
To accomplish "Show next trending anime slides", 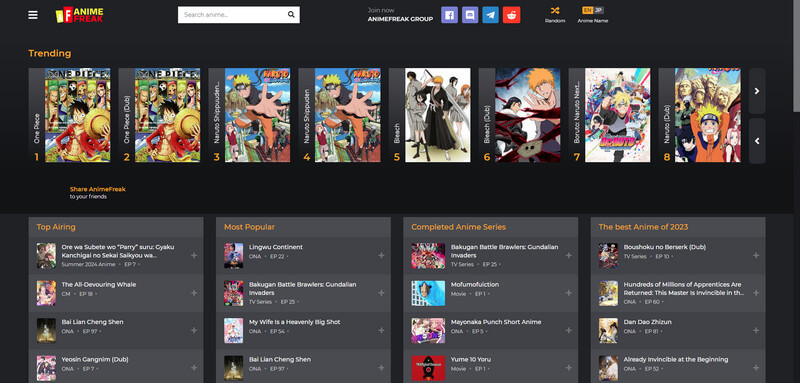I will 757,91.
